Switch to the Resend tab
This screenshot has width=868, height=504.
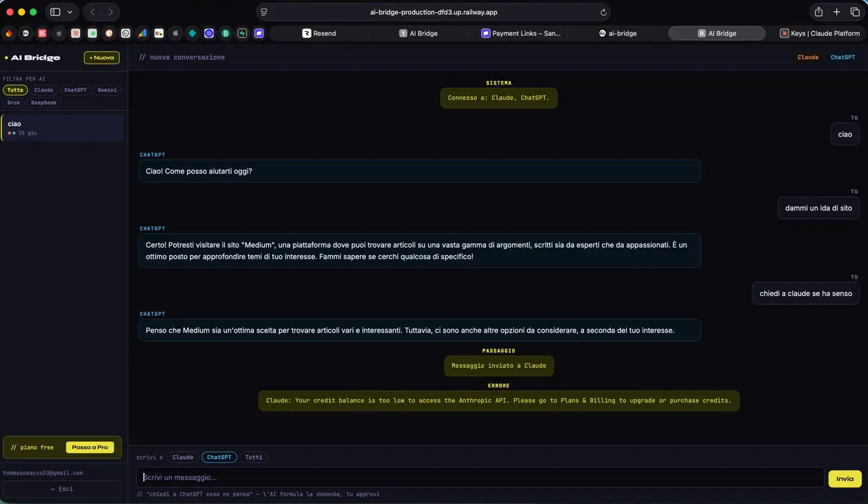pos(319,33)
